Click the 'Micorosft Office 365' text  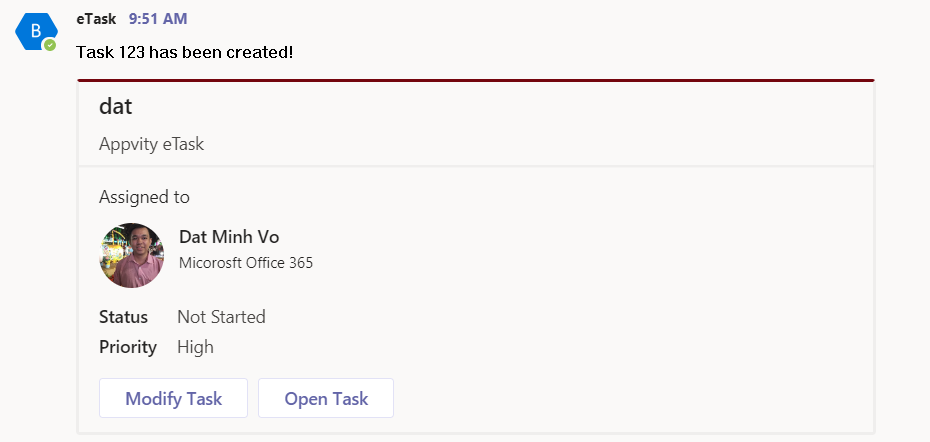click(x=246, y=263)
